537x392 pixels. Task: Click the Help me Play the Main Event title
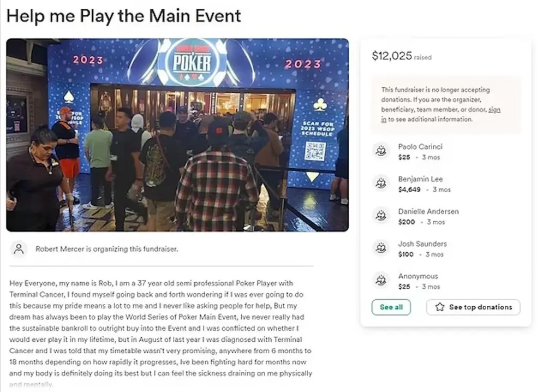pos(124,15)
